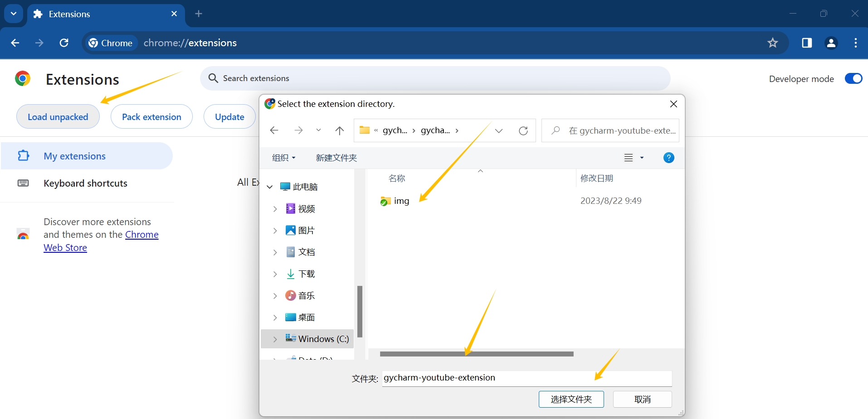Screen dimensions: 868x419
Task: Click 新建文件夹 new folder button
Action: pos(336,158)
